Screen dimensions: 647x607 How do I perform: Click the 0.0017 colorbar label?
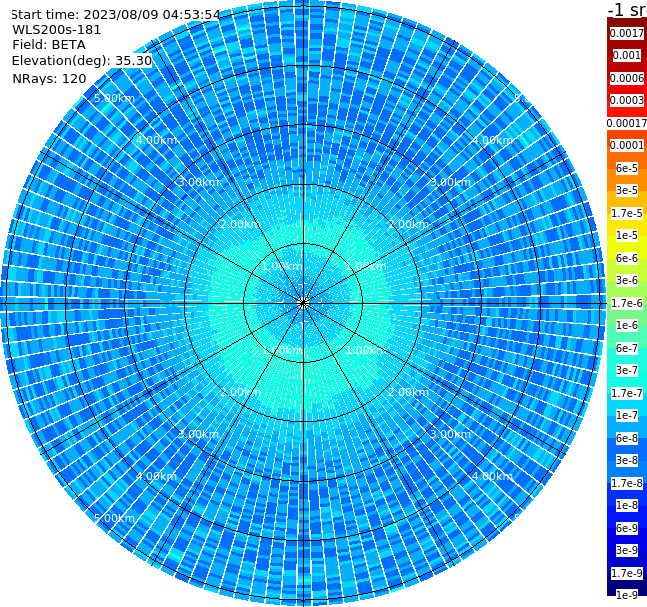(x=627, y=33)
